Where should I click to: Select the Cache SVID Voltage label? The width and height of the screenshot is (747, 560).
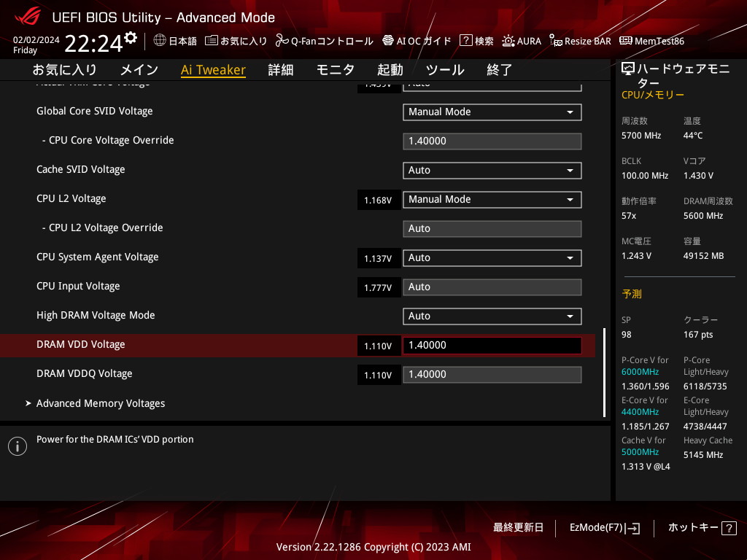coord(80,169)
